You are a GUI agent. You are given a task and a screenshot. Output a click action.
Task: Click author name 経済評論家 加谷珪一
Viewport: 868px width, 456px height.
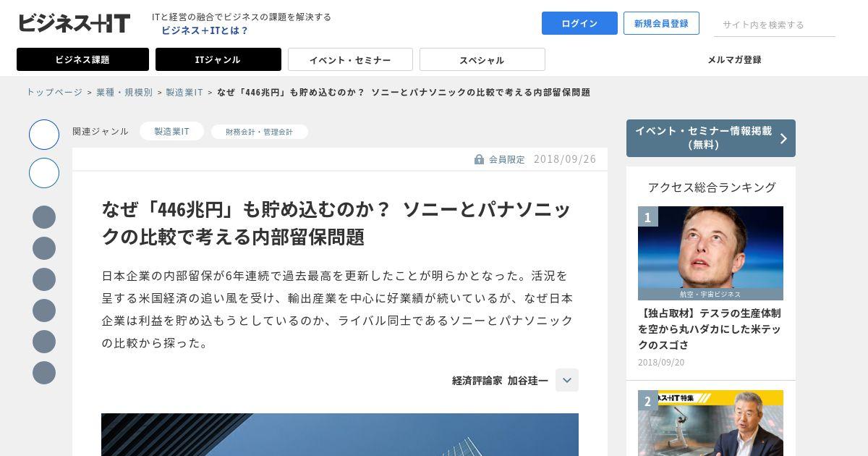pos(500,380)
